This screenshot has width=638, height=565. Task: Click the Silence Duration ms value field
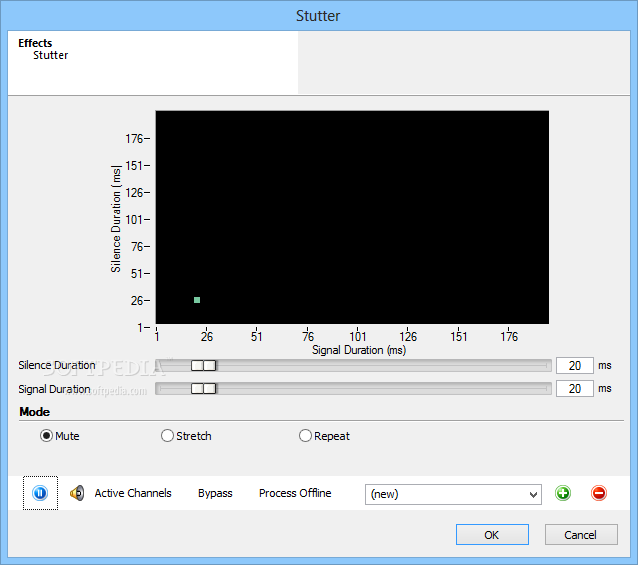coord(575,365)
